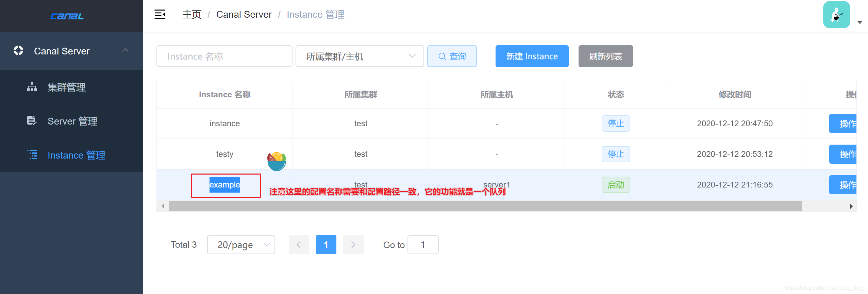Viewport: 868px width, 294px height.
Task: Expand the avatar dropdown caret
Action: 859,22
